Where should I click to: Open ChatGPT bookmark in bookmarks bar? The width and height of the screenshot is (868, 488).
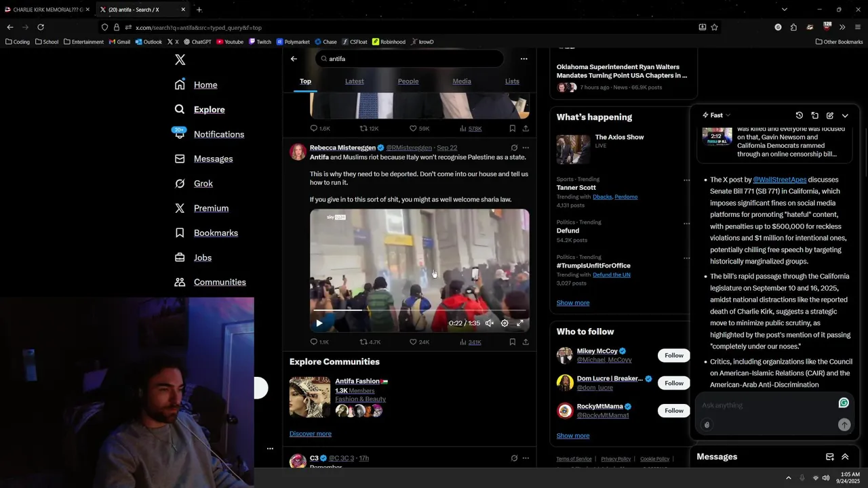click(x=197, y=42)
